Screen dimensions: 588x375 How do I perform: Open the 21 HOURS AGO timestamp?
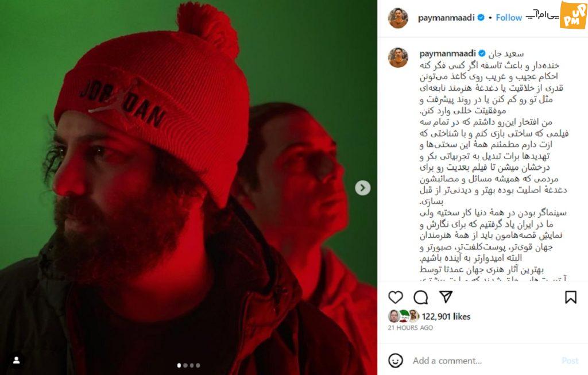tap(410, 328)
